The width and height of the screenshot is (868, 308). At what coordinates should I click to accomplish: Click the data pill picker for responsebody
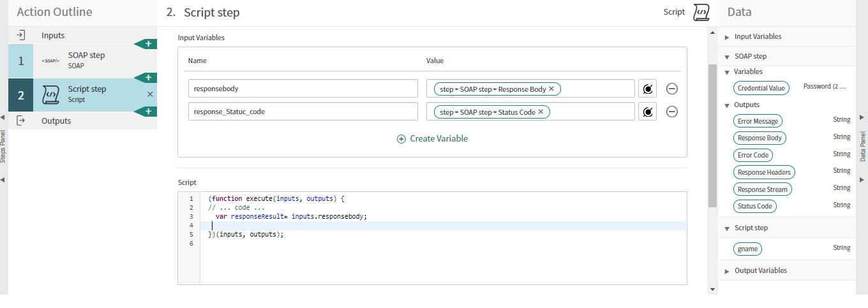pos(647,89)
